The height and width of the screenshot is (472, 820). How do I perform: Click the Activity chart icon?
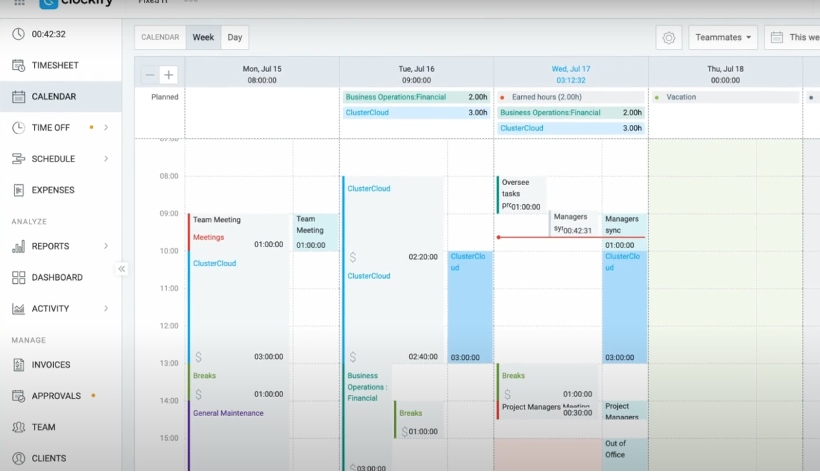[x=18, y=309]
